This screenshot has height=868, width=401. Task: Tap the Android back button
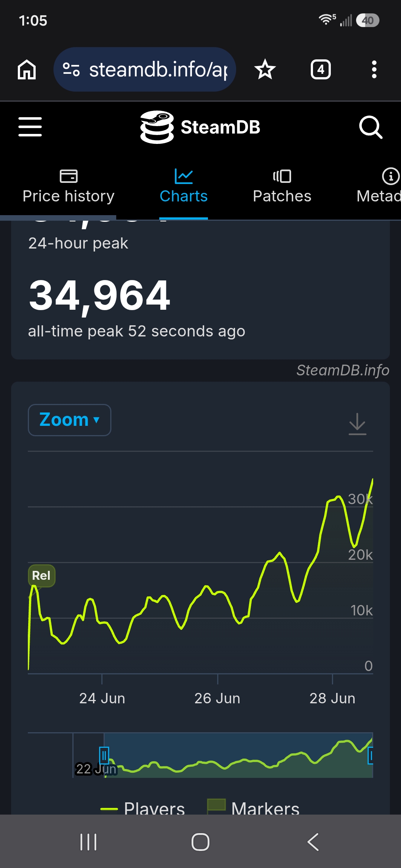coord(313,842)
